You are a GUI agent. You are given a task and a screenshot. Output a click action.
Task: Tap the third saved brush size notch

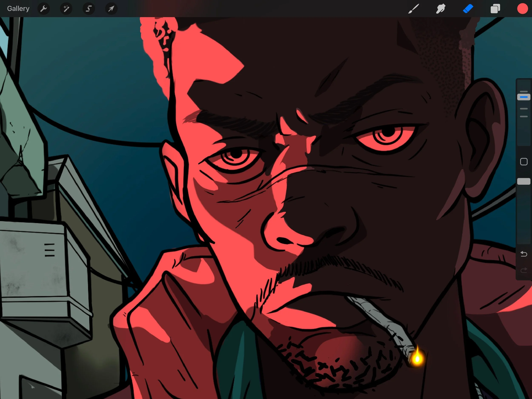(523, 109)
